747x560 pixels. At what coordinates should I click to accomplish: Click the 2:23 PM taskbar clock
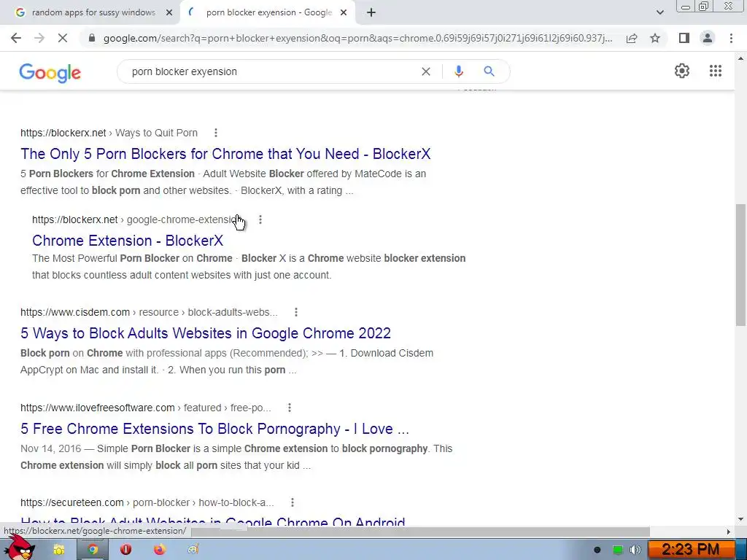click(690, 550)
